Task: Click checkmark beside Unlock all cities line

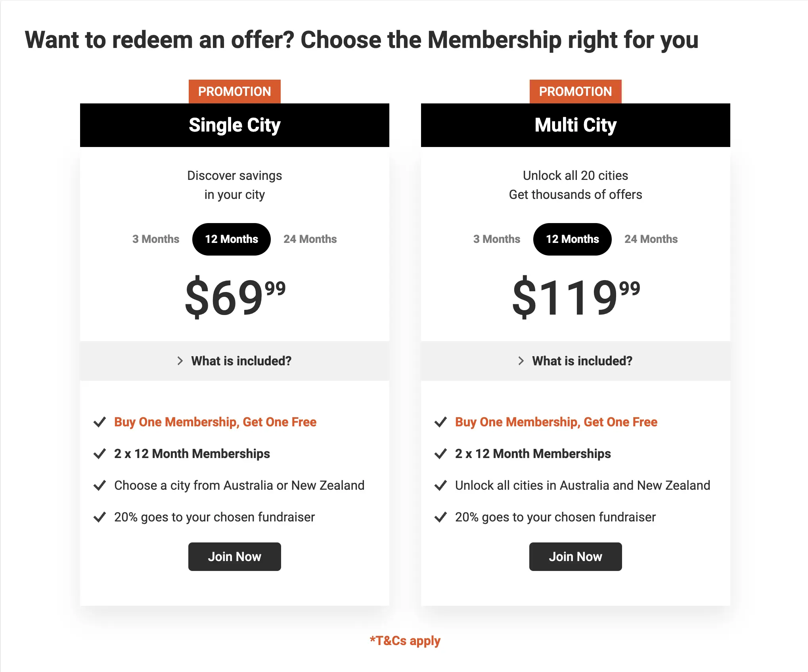Action: (x=440, y=485)
